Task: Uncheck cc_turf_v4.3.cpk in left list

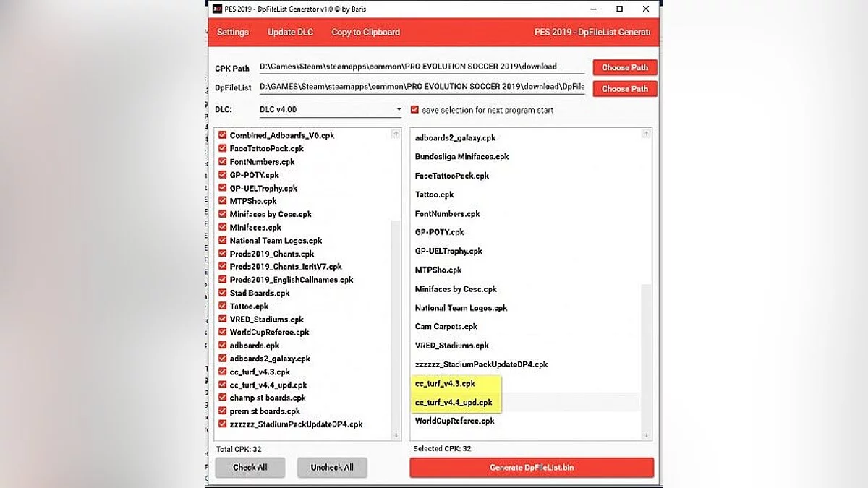Action: (x=223, y=372)
